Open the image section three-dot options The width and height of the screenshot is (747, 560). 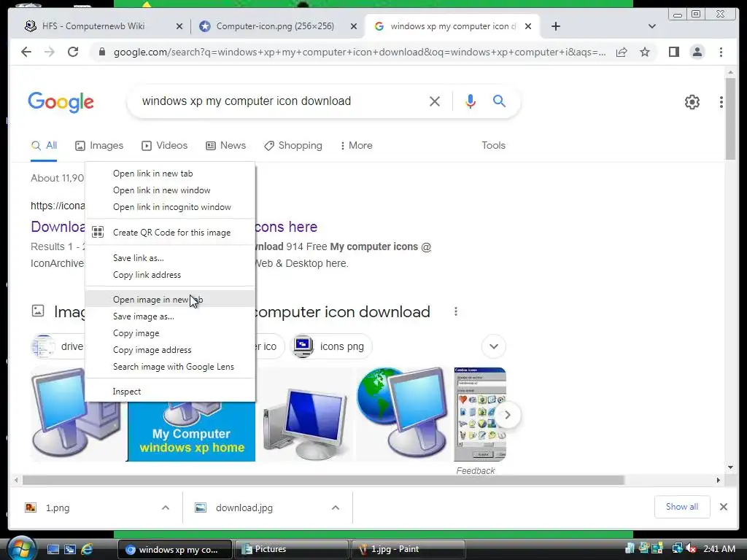pos(456,311)
